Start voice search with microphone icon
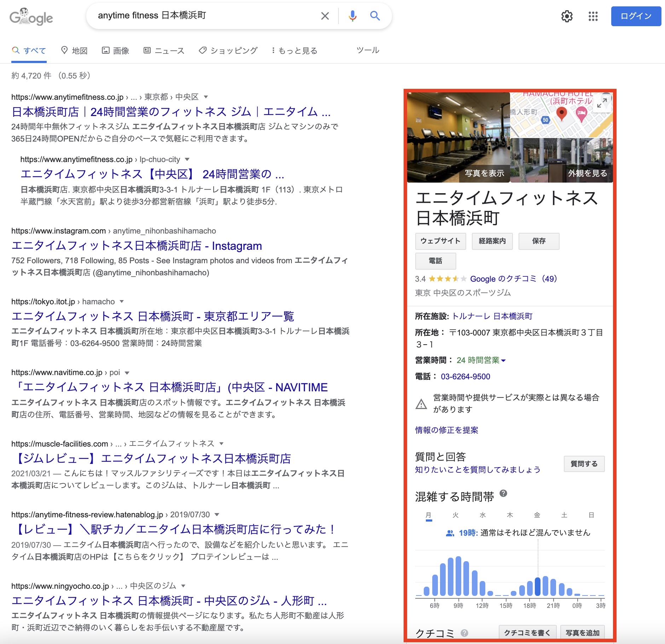Screen dimensions: 665x644 [x=352, y=16]
